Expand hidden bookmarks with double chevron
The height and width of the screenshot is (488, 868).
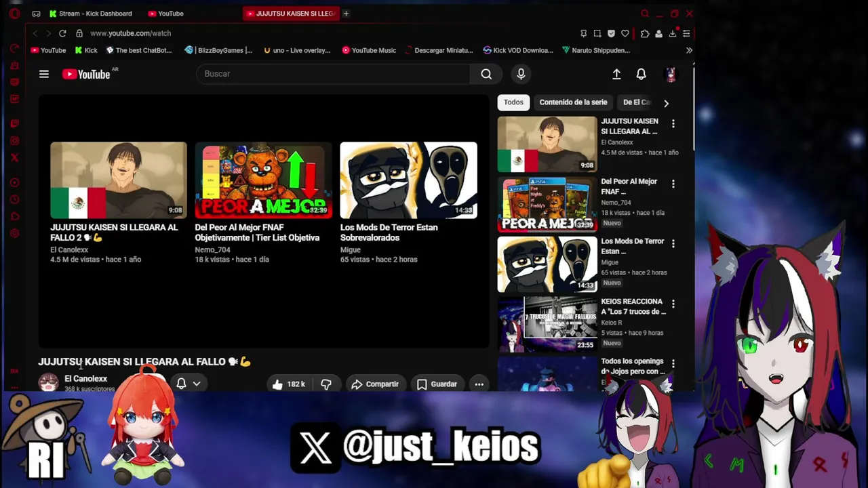(689, 50)
